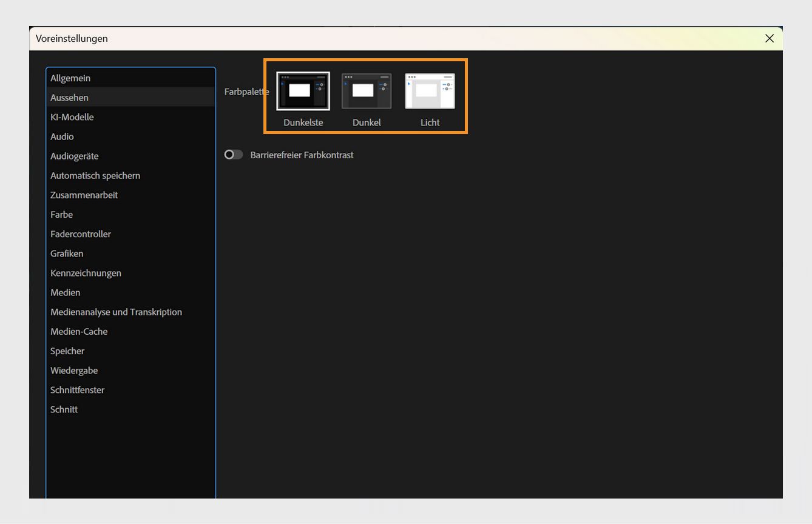Viewport: 812px width, 524px height.
Task: Click the Farbpalette label
Action: coord(246,92)
